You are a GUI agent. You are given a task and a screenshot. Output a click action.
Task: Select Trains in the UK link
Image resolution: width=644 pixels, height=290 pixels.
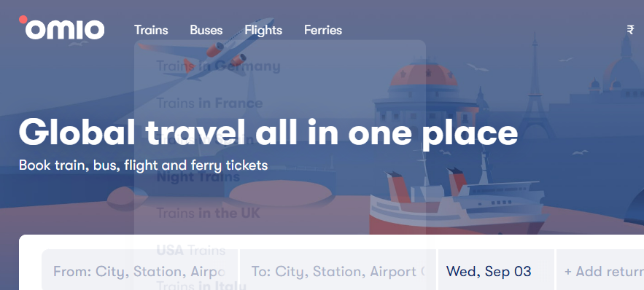pyautogui.click(x=209, y=213)
